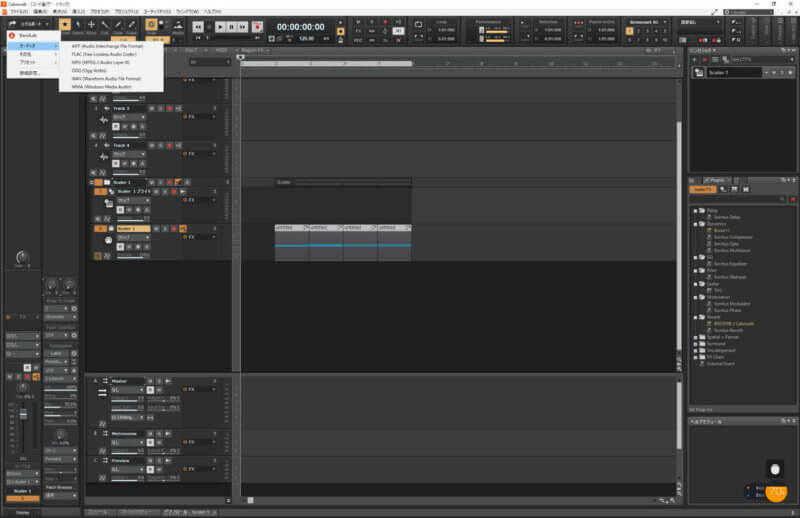Image resolution: width=800 pixels, height=518 pixels.
Task: Select BREVERB 2 Cakewalk plugin
Action: coord(734,324)
